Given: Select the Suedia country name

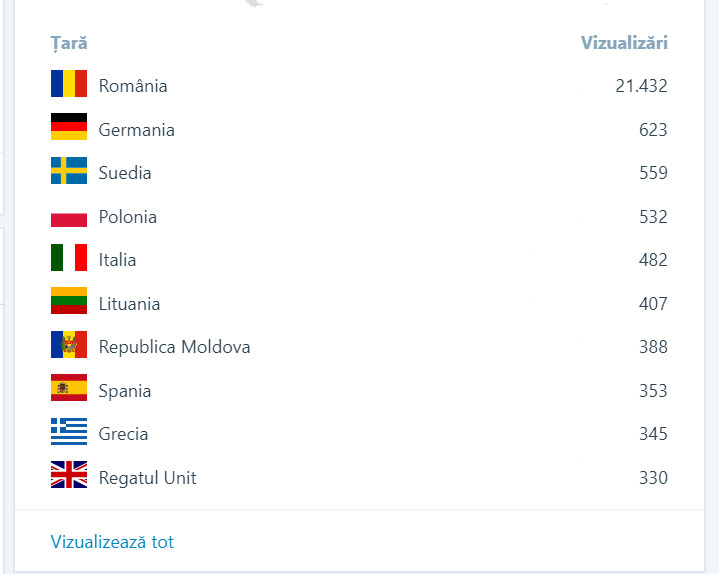Looking at the screenshot, I should [x=125, y=173].
